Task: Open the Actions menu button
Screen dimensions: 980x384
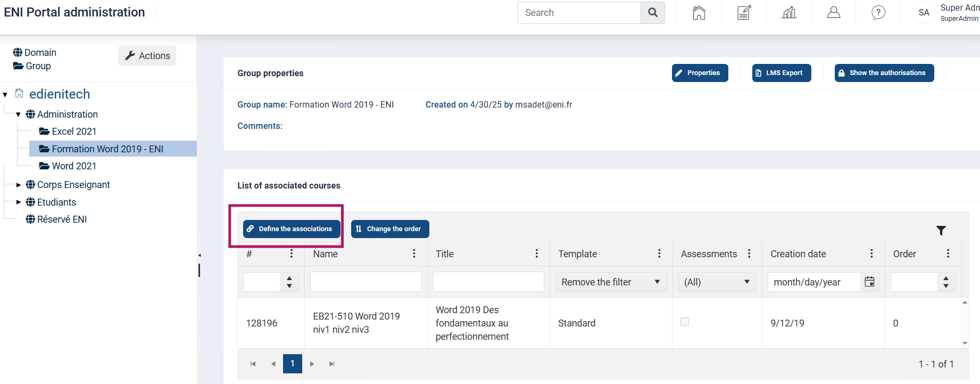Action: click(147, 55)
